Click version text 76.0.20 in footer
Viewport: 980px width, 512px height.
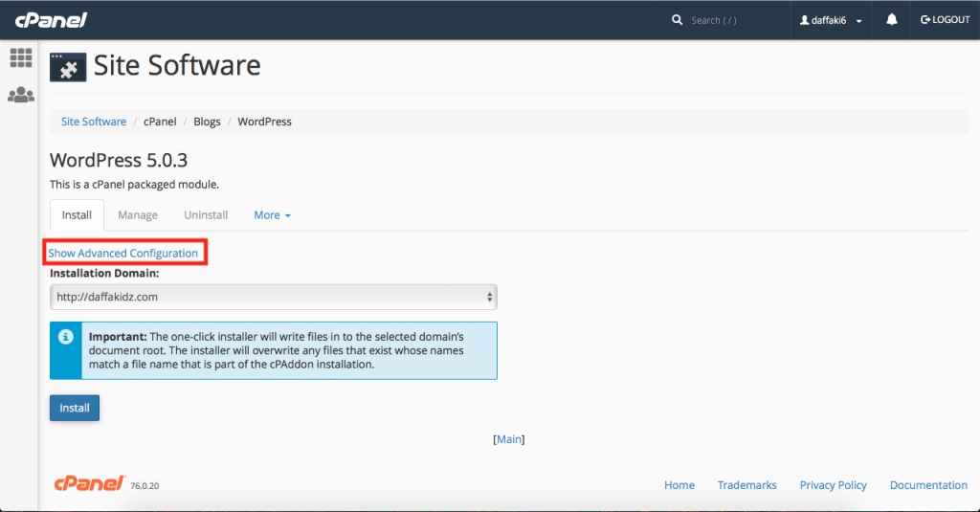pos(145,486)
